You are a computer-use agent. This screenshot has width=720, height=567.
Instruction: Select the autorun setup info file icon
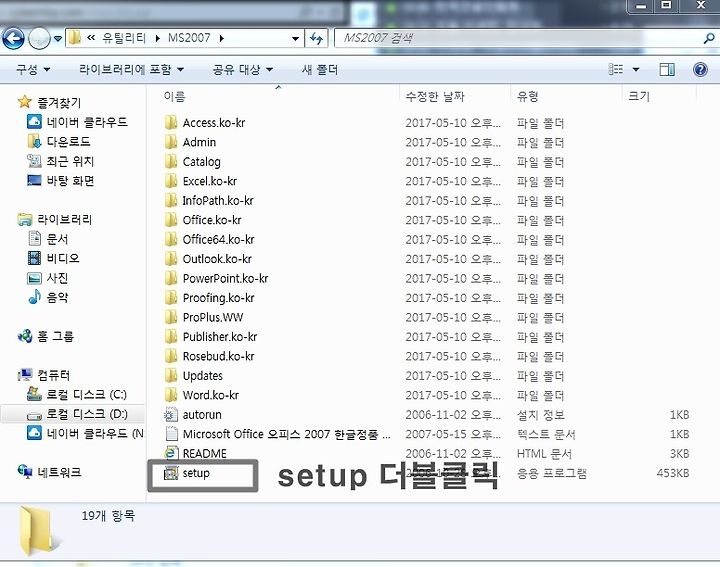coord(171,415)
